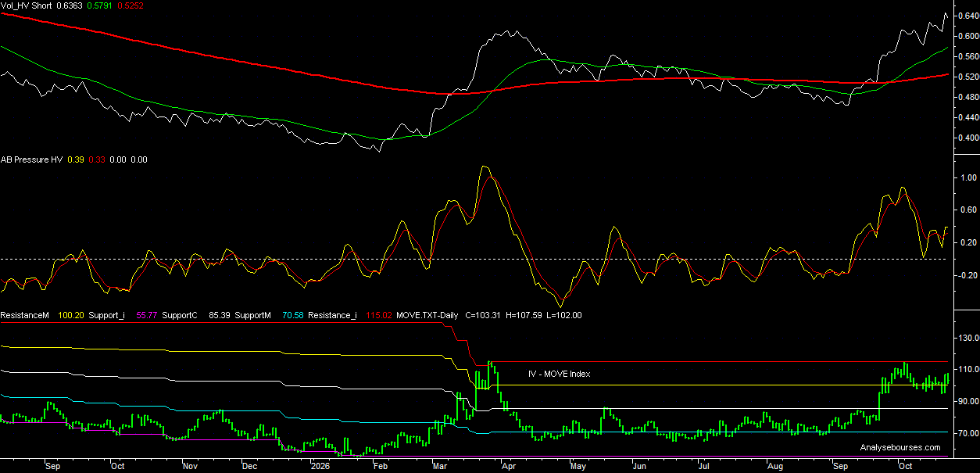Click the Dec date axis label
This screenshot has width=980, height=473.
pyautogui.click(x=249, y=465)
